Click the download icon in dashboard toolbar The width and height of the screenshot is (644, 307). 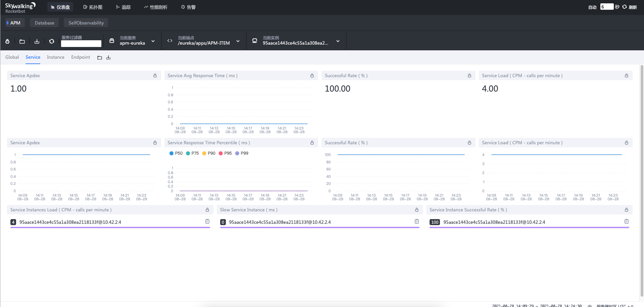coord(37,41)
